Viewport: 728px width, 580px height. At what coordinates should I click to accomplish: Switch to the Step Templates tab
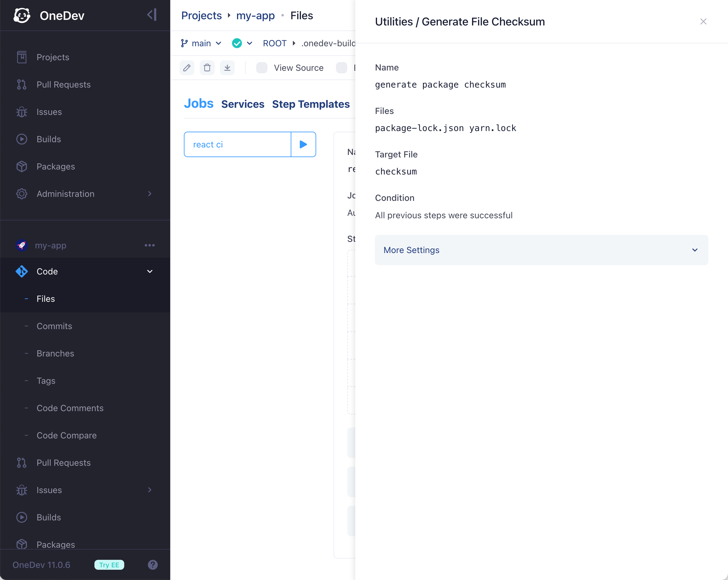pos(311,104)
